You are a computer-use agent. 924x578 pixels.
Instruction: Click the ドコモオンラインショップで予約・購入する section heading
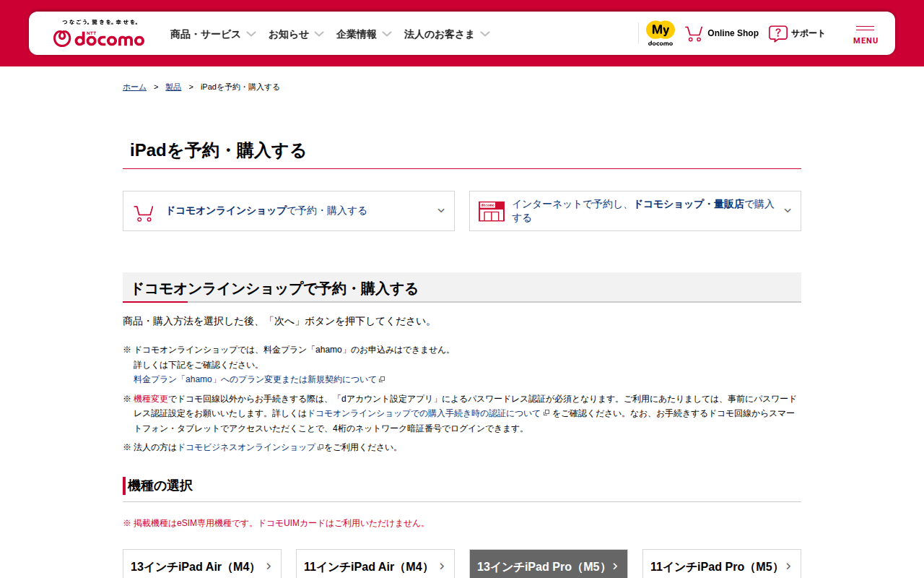coord(274,289)
